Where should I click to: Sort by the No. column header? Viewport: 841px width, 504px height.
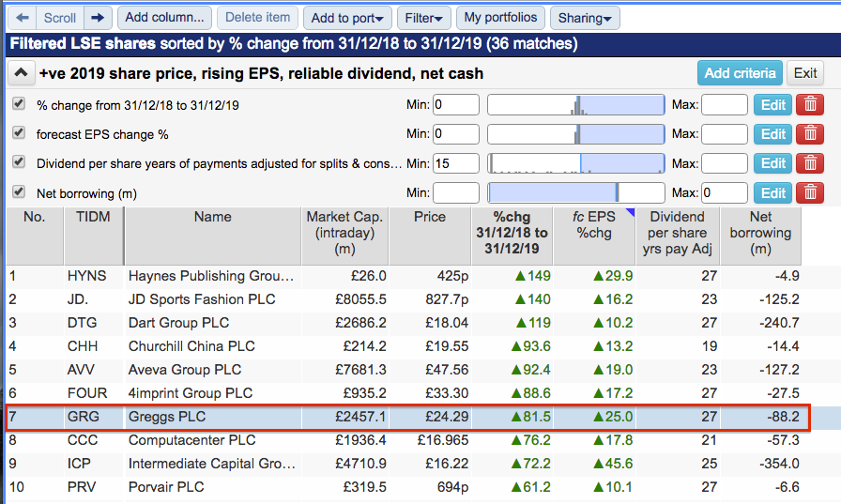tap(35, 236)
